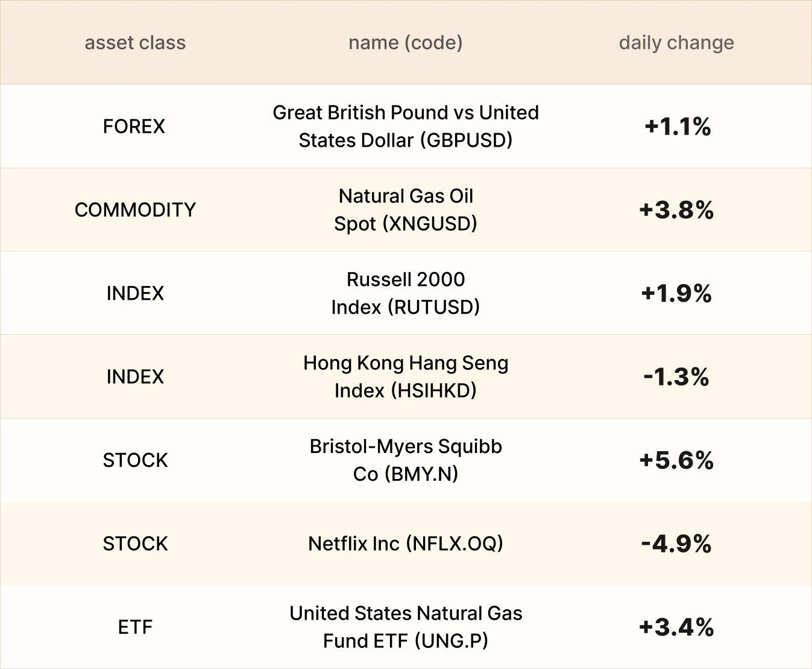The height and width of the screenshot is (669, 812).
Task: Select the COMMODITY asset class cell
Action: point(135,210)
